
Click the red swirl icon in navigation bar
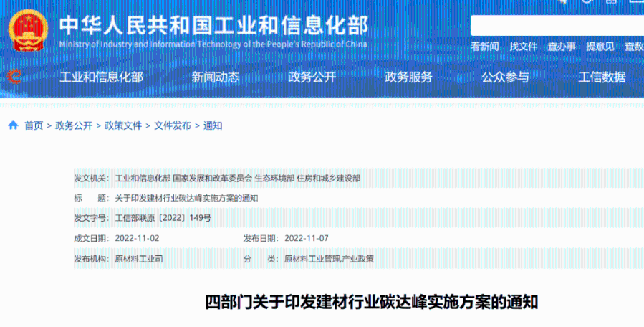(x=15, y=77)
